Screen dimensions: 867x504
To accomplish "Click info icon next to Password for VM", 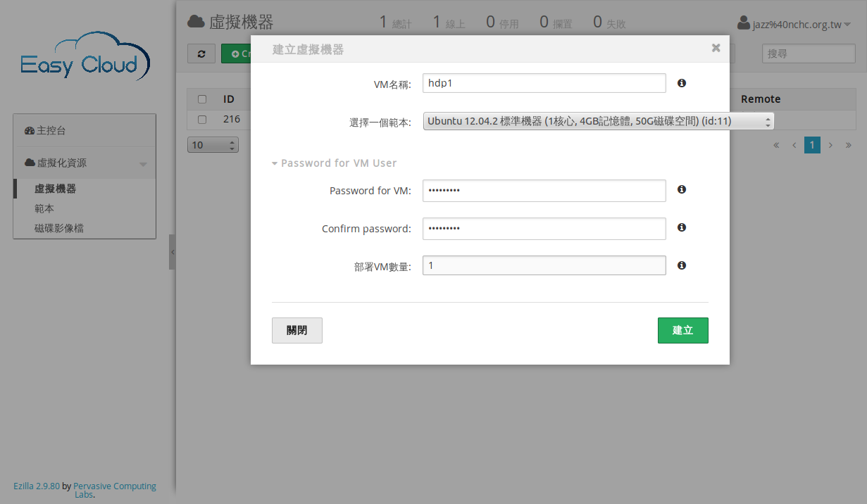I will 681,190.
